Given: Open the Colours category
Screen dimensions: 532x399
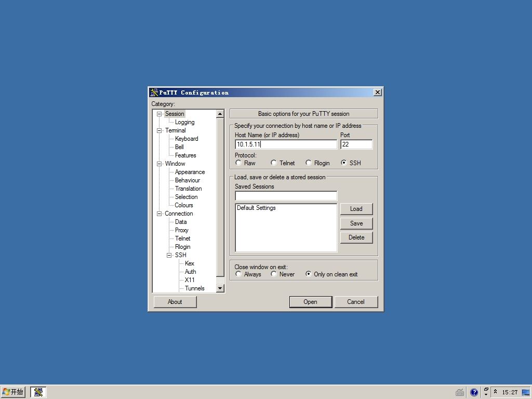Looking at the screenshot, I should [183, 205].
